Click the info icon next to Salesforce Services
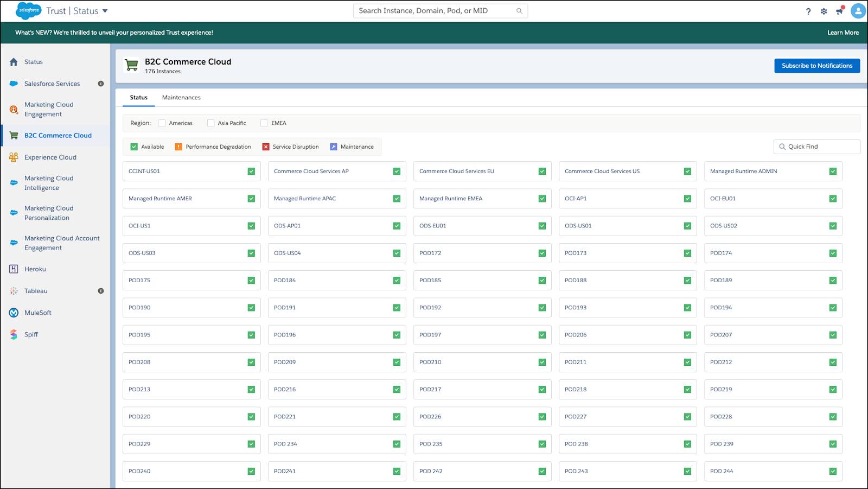 [x=100, y=84]
